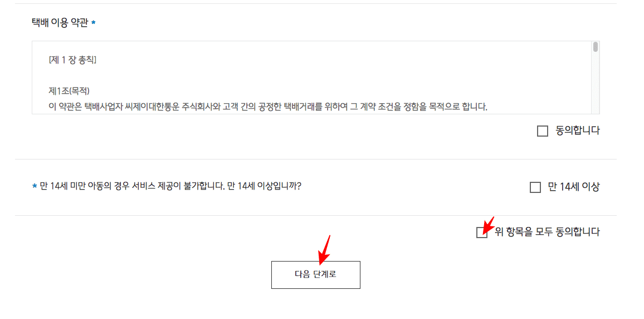Enable the 위 항목을 모두 동의합니다 checkbox
Image resolution: width=644 pixels, height=319 pixels.
[482, 232]
